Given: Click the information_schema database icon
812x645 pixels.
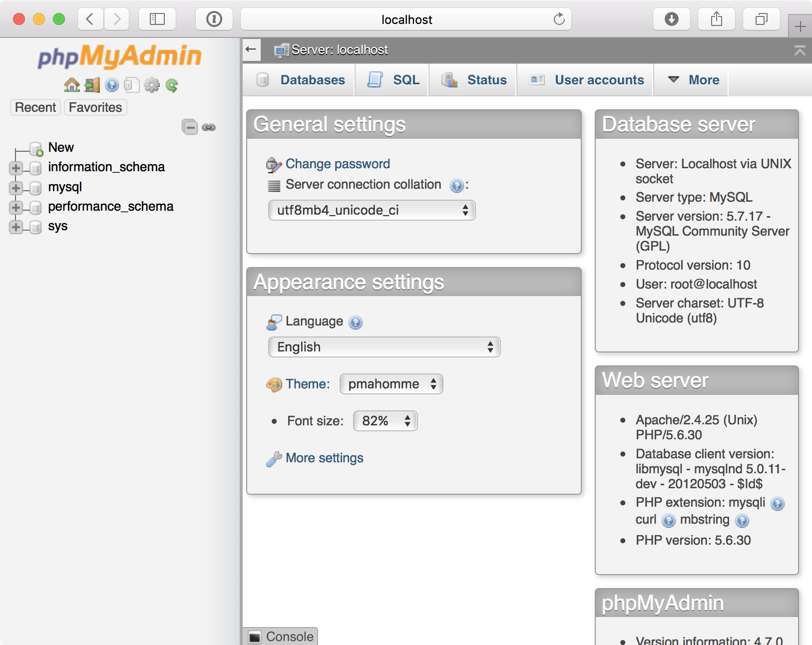Looking at the screenshot, I should [x=35, y=168].
